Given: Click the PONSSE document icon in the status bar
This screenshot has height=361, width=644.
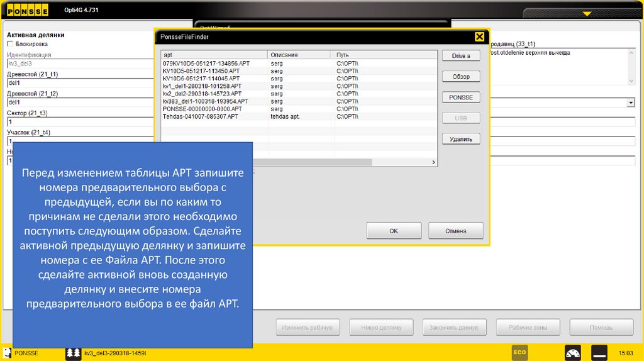Looking at the screenshot, I should click(7, 353).
